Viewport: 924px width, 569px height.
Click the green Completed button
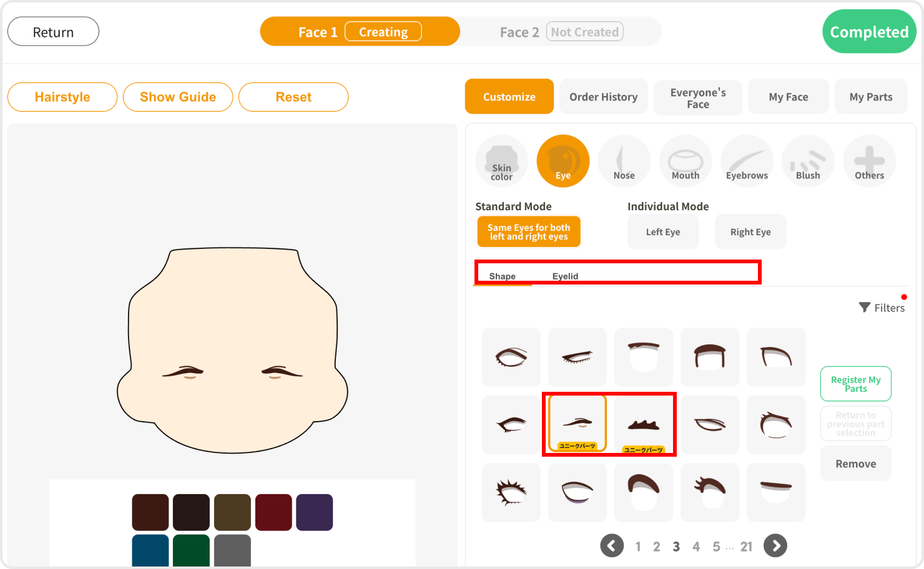coord(868,32)
